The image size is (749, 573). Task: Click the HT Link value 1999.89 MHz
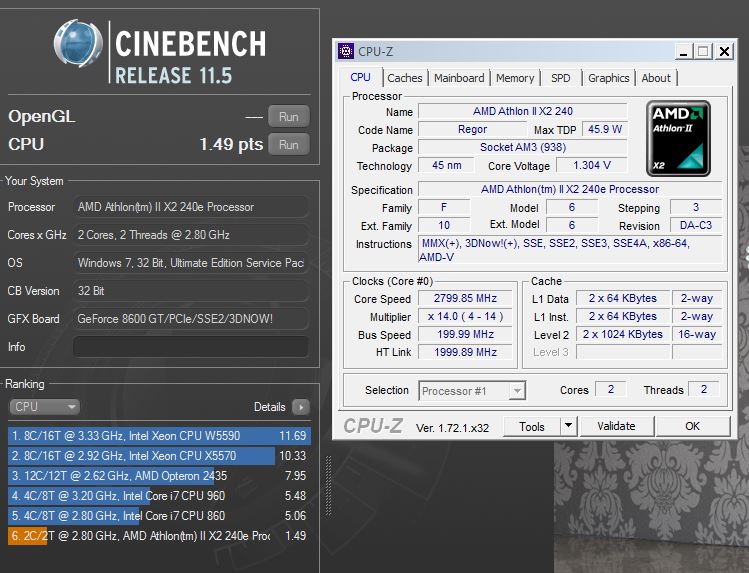click(x=465, y=352)
